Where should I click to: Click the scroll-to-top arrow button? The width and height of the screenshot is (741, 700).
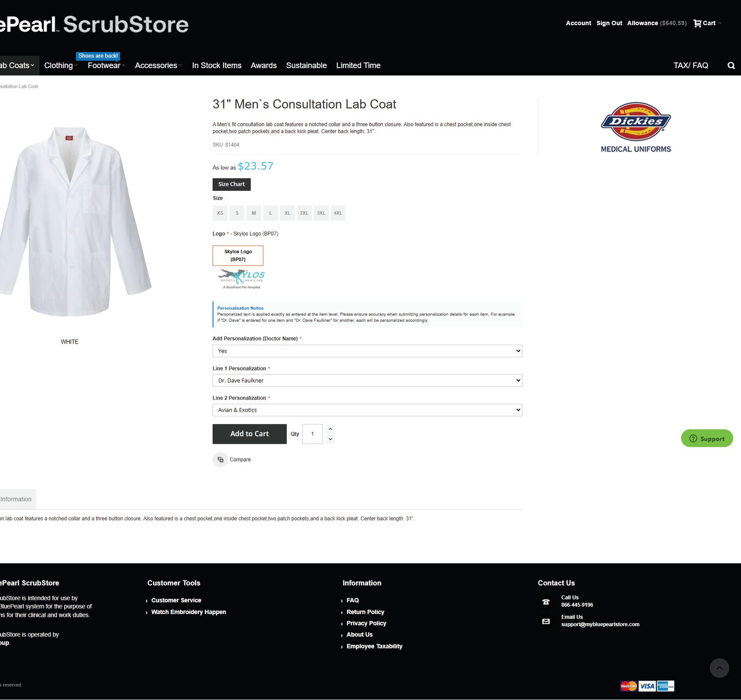point(719,668)
